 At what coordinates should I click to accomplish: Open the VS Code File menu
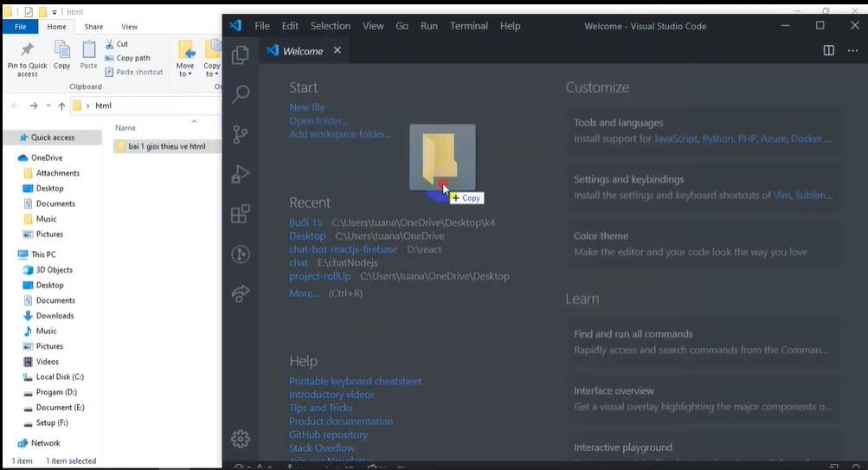[x=262, y=26]
